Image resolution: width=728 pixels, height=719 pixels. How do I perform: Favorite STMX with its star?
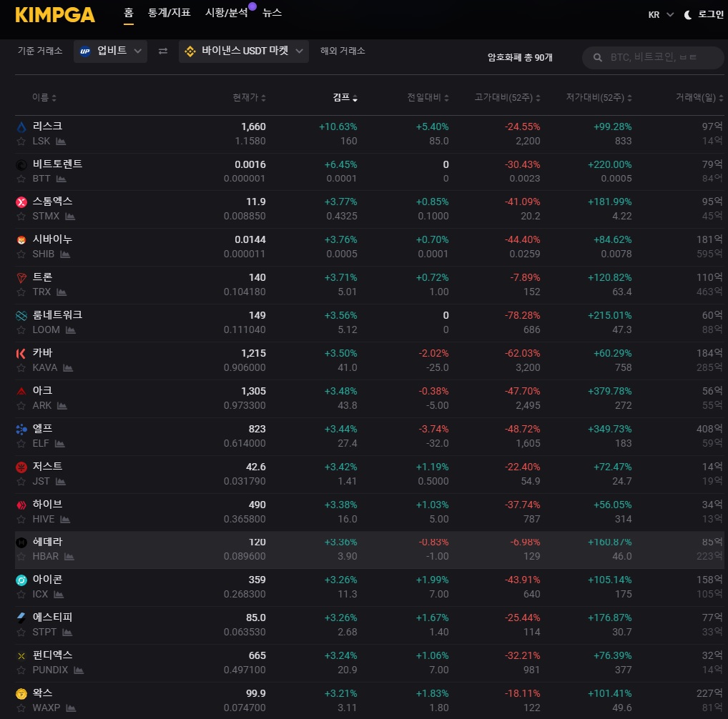pos(21,217)
